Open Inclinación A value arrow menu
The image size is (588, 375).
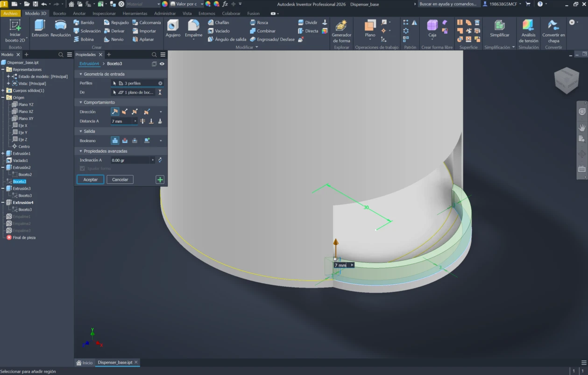point(153,160)
